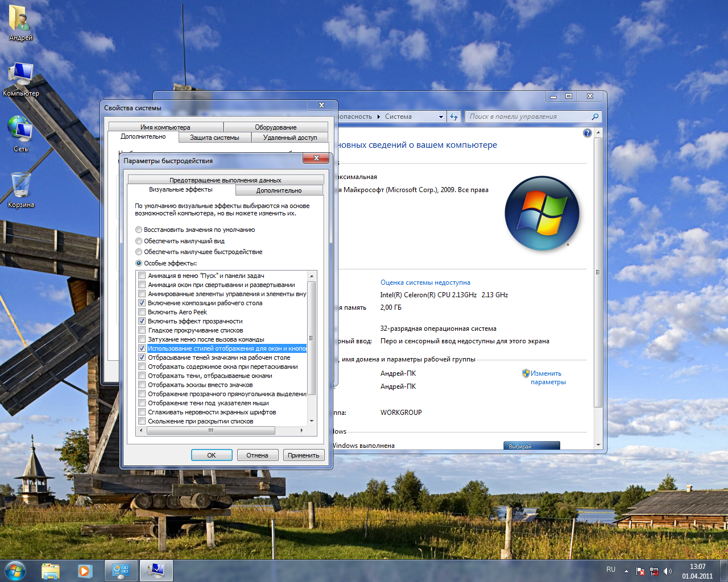Screen dimensions: 728x582
Task: Enable Отображать тени, отбрасываемые окнами
Action: (x=142, y=376)
